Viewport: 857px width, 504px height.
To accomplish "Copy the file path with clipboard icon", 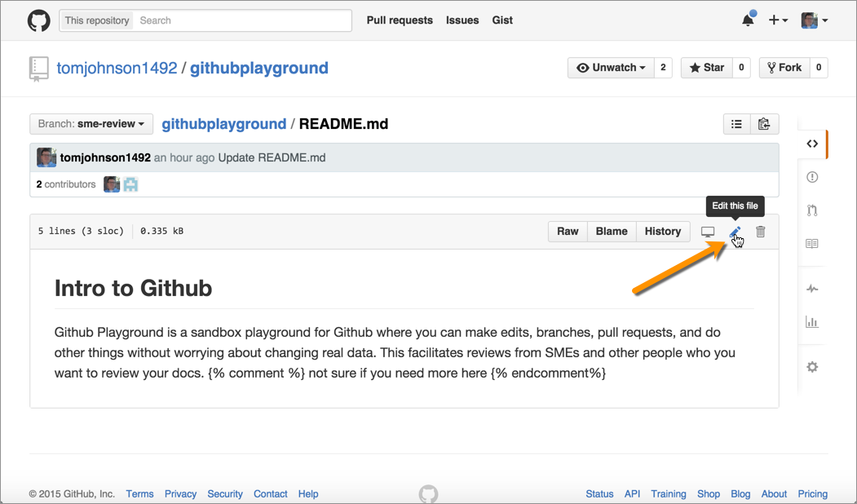I will click(763, 124).
